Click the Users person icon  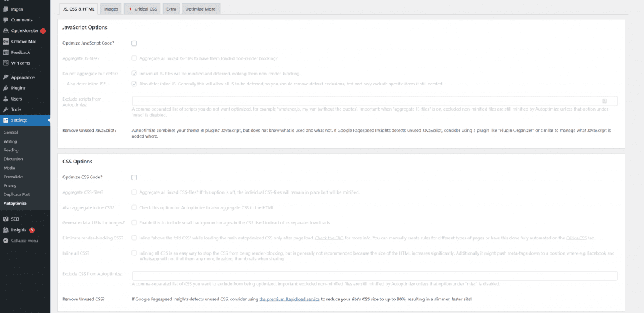click(5, 99)
